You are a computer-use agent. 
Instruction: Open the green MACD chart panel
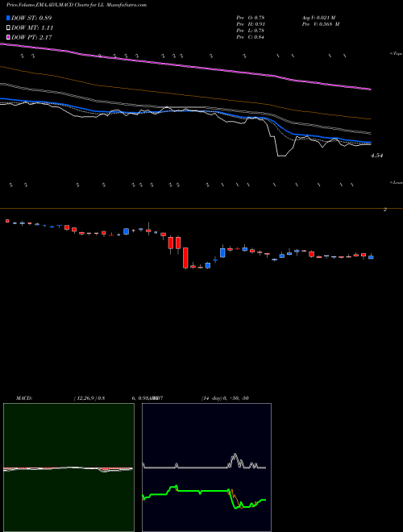[69, 468]
